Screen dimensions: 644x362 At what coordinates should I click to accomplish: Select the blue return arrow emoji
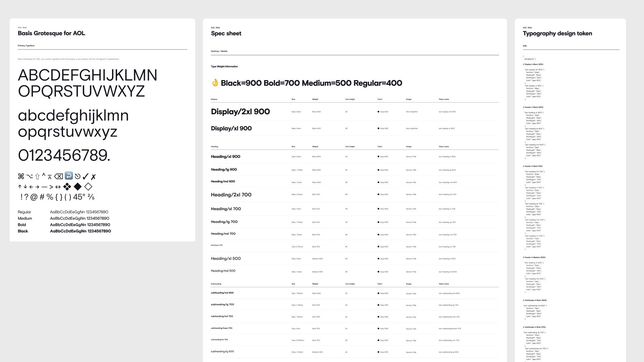pyautogui.click(x=69, y=176)
